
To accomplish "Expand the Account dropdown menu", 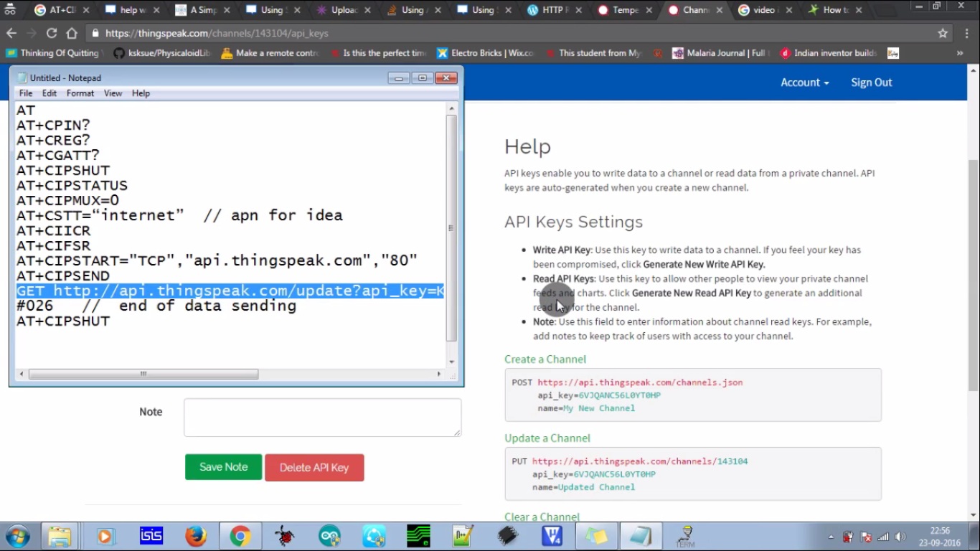I will [x=804, y=83].
